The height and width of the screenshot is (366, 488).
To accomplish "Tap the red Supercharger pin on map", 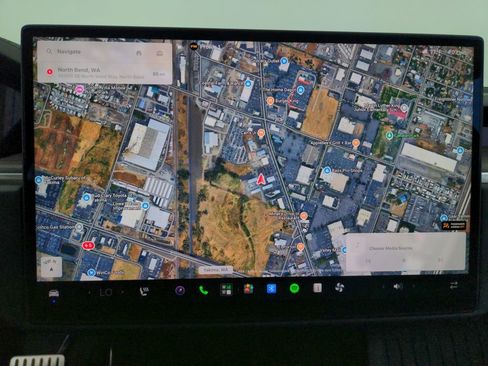I will tap(88, 246).
